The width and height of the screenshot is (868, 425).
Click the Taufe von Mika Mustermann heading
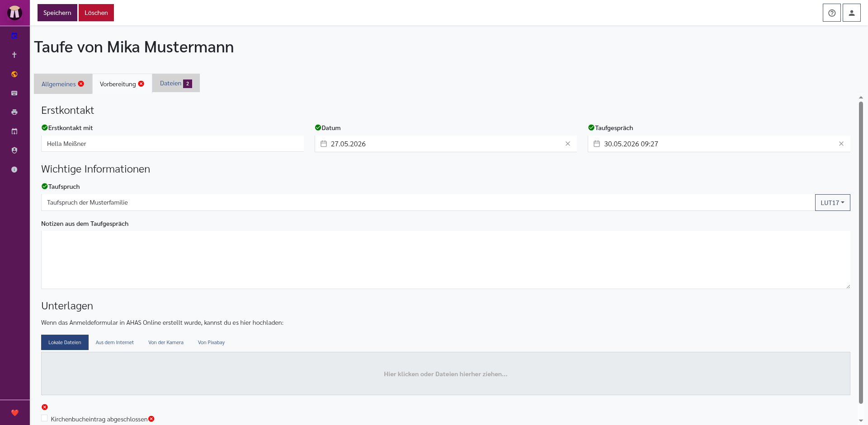(134, 47)
